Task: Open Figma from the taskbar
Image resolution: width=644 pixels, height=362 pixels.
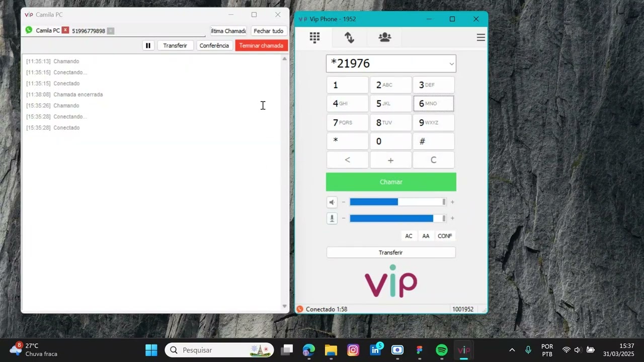Action: pos(420,350)
